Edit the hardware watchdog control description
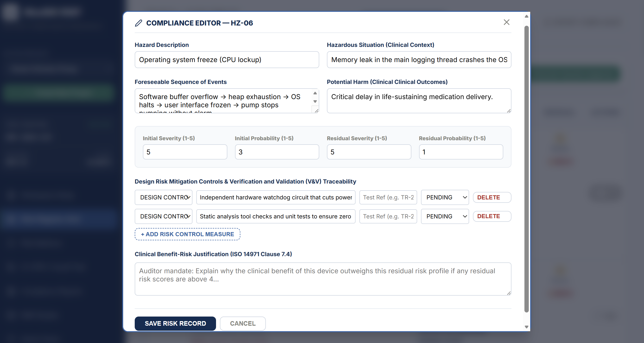 (x=276, y=197)
